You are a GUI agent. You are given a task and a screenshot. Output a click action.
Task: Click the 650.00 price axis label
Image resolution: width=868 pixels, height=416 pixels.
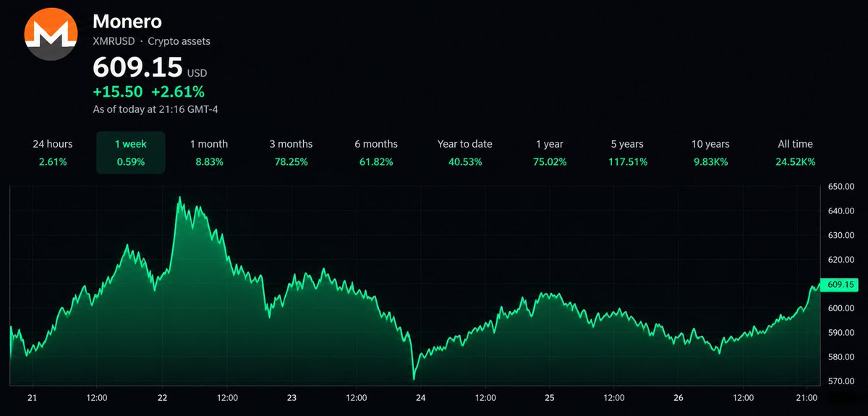point(842,187)
